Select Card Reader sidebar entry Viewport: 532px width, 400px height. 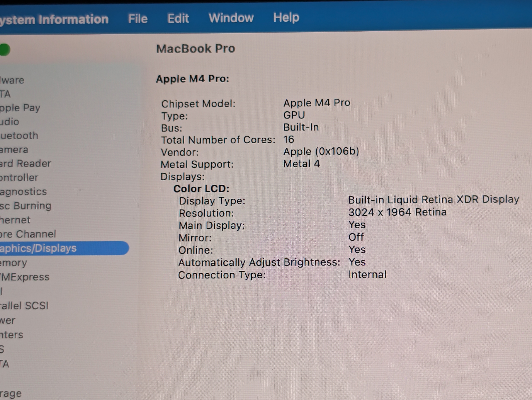(x=26, y=164)
